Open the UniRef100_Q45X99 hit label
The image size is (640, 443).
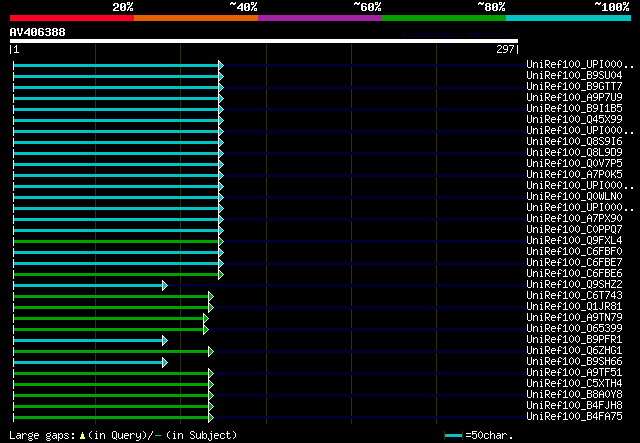click(x=574, y=119)
